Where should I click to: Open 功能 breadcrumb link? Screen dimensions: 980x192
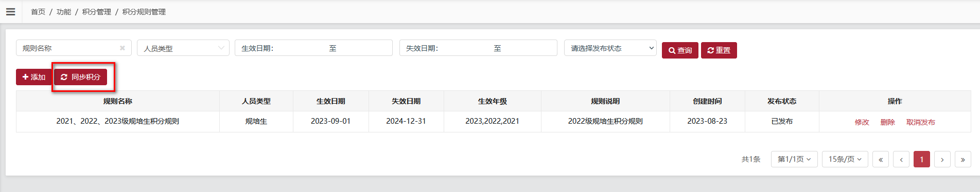click(x=64, y=12)
